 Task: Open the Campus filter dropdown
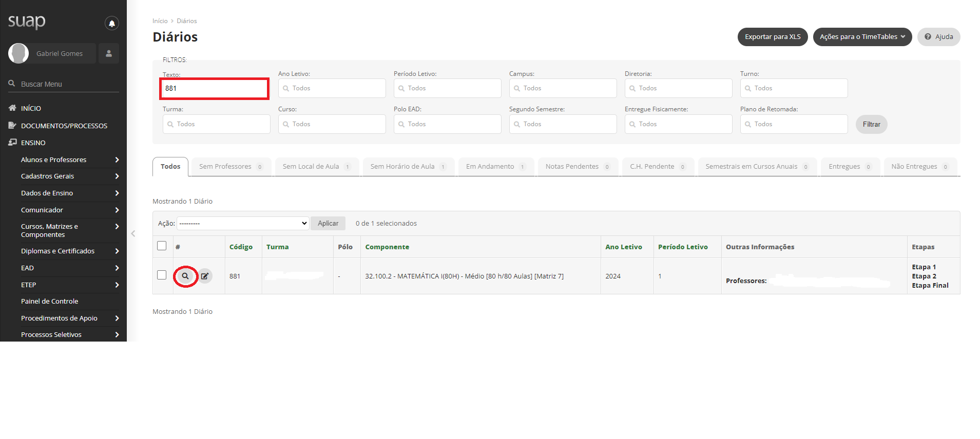coord(563,88)
